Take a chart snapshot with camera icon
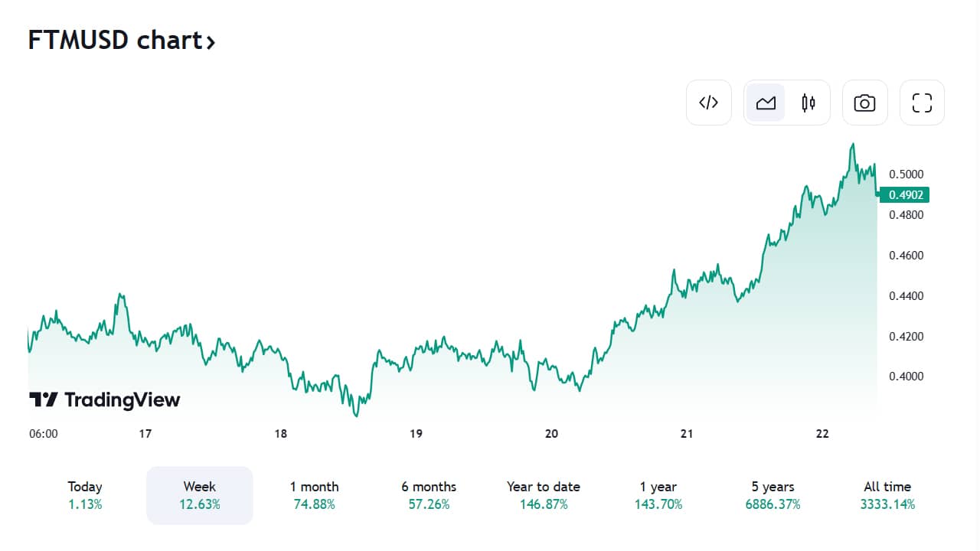The image size is (980, 551). click(x=865, y=103)
